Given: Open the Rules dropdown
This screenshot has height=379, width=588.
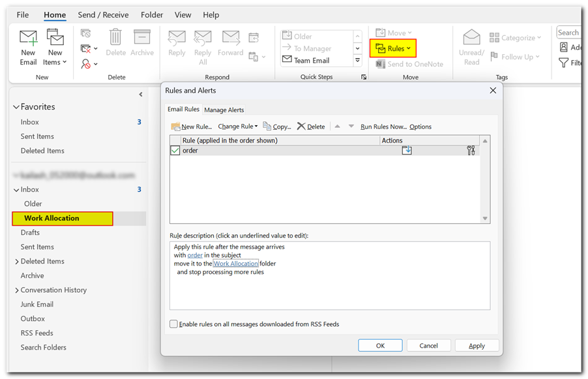Looking at the screenshot, I should 393,48.
